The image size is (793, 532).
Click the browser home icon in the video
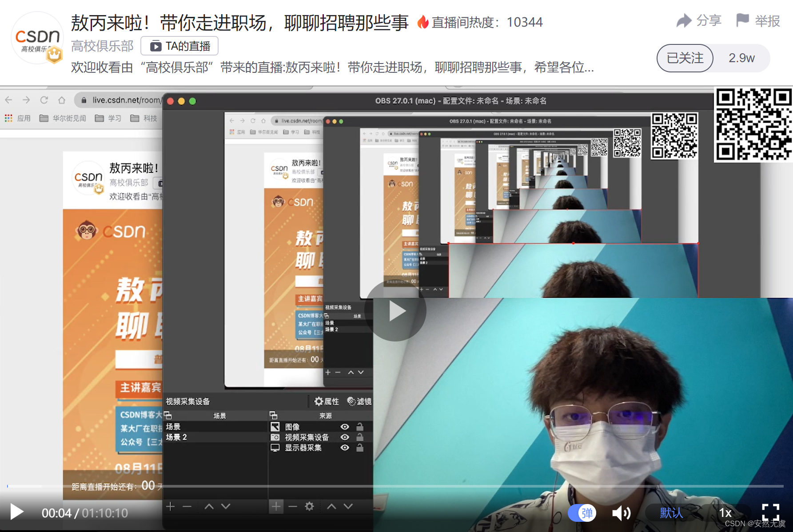coord(62,100)
